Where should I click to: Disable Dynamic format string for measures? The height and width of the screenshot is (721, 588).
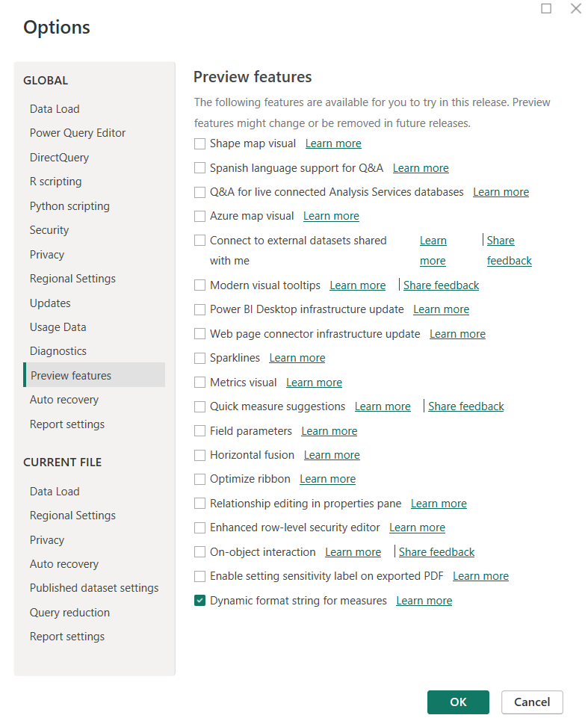pos(199,600)
